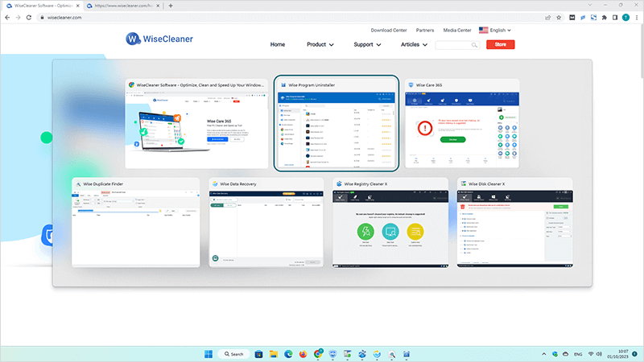644x362 pixels.
Task: Expand the Articles dropdown menu
Action: click(x=414, y=44)
